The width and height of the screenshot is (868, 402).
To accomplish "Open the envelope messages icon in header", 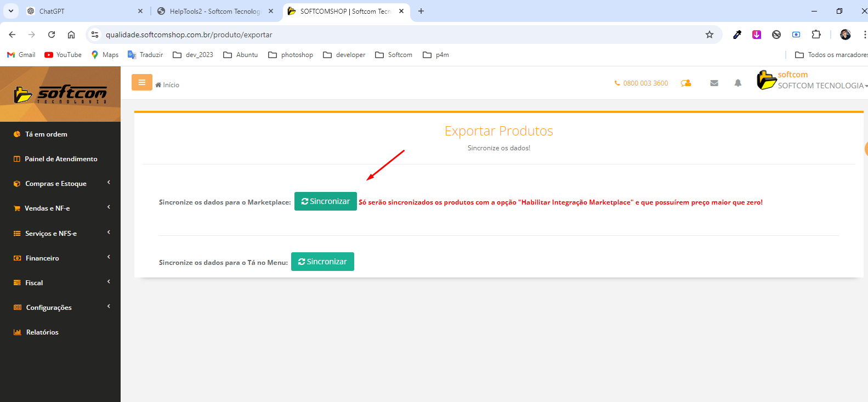I will point(714,83).
